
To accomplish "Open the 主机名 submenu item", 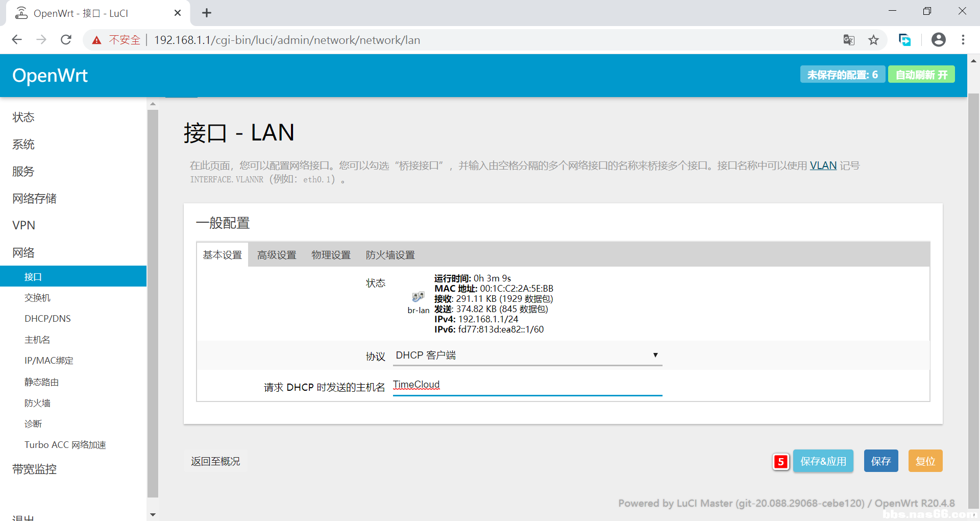I will 37,340.
